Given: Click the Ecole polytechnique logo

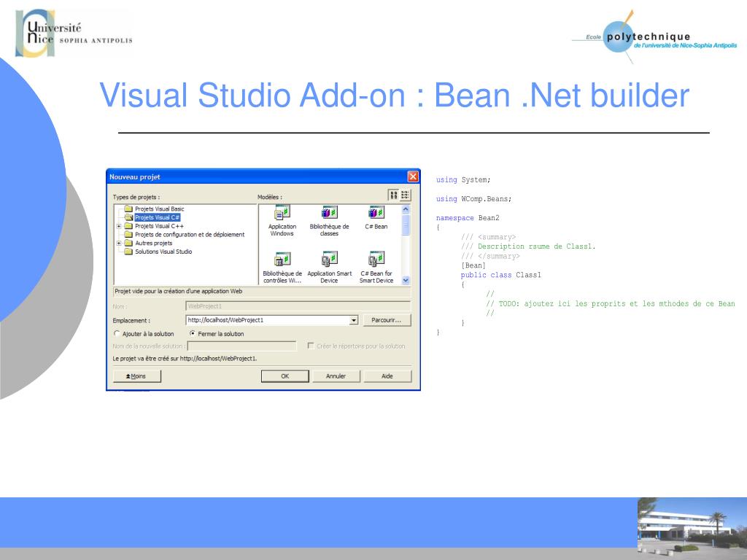Looking at the screenshot, I should tap(654, 37).
